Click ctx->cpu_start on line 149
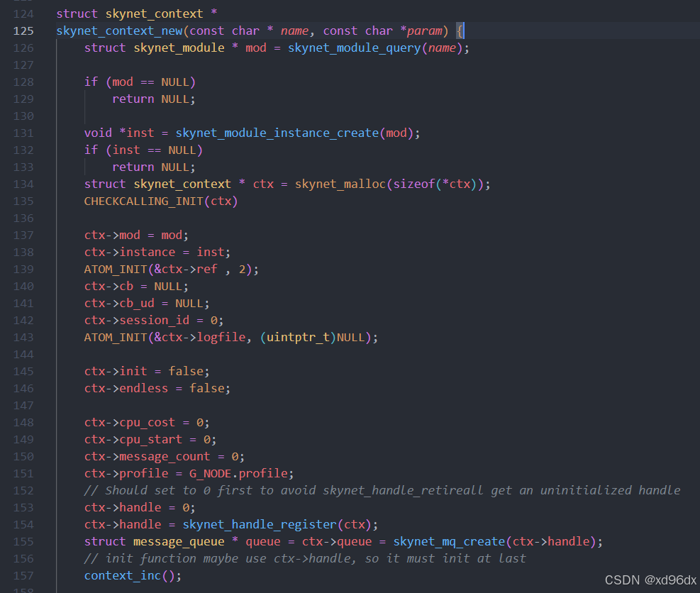The image size is (700, 593). (x=133, y=439)
